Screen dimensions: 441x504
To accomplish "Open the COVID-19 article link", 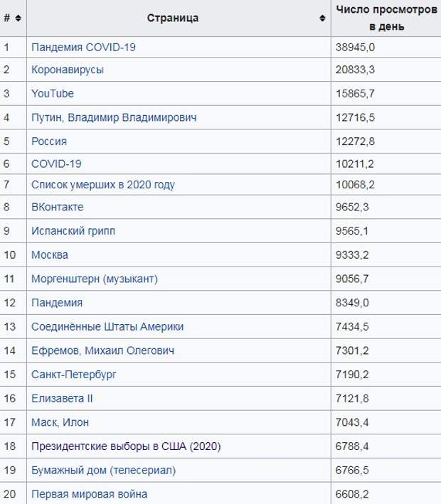I will tap(57, 163).
